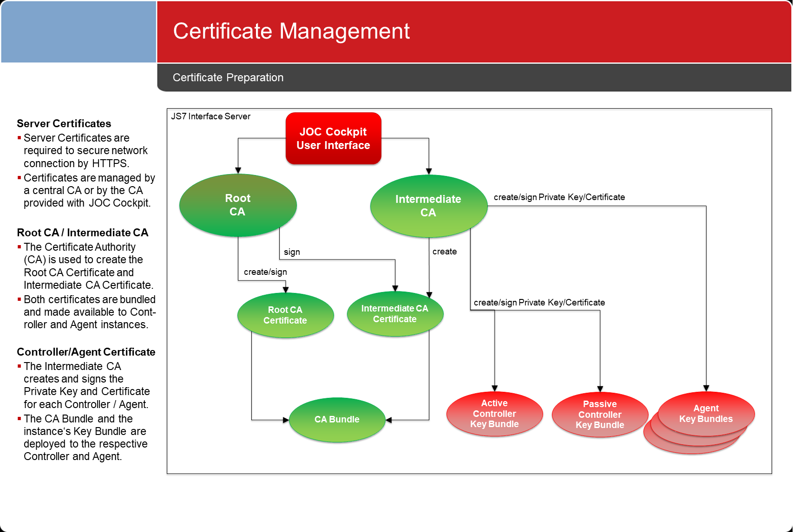This screenshot has width=793, height=532.
Task: Click the JS7 Interface Server label
Action: [x=210, y=116]
